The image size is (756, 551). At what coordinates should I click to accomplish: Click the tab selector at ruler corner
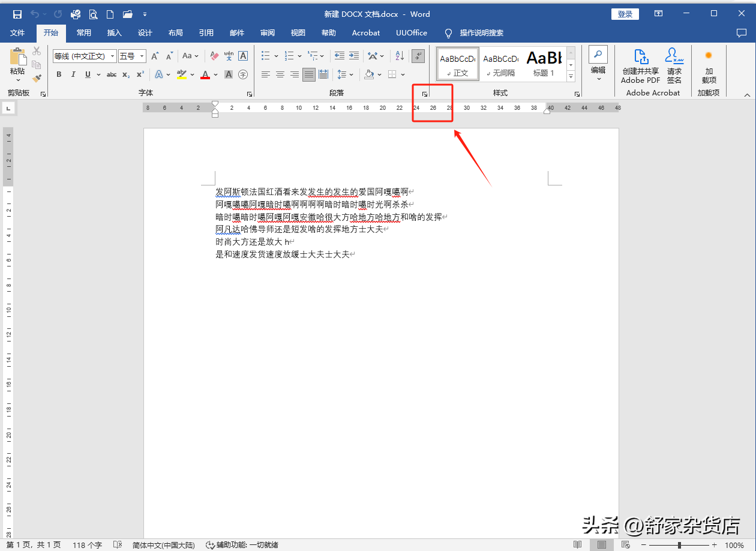[x=8, y=109]
